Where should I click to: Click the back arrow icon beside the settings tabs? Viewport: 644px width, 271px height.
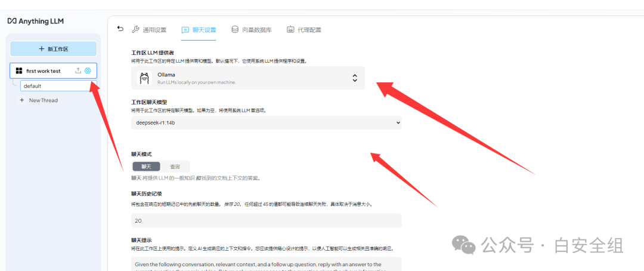tap(120, 29)
